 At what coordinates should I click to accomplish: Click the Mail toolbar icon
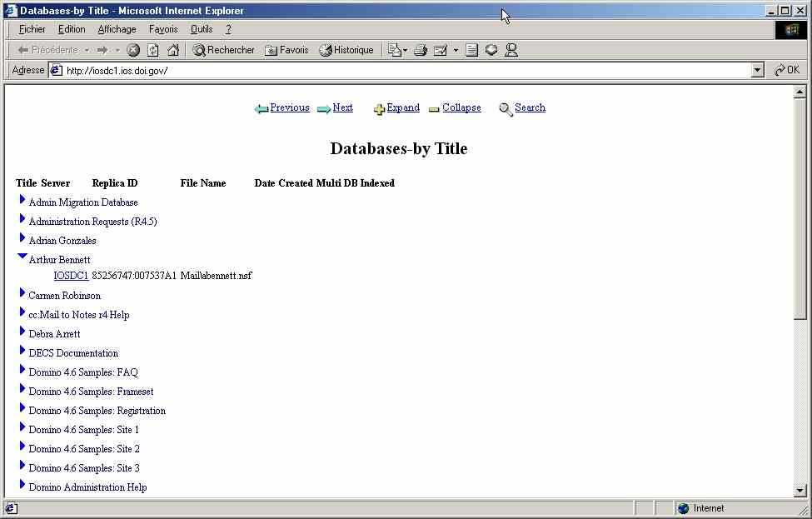tap(395, 50)
